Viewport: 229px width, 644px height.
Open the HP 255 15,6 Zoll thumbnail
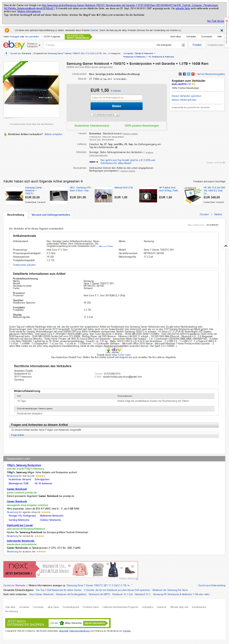193,196
